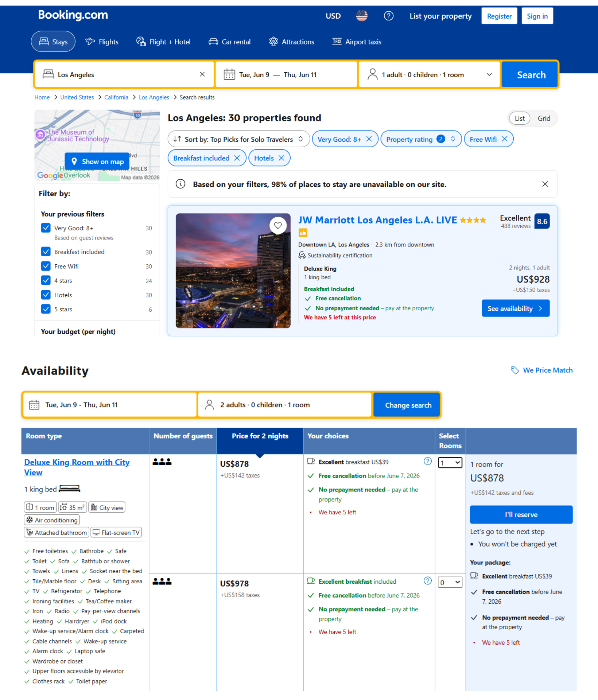
Task: Click the I'll reserve button
Action: coord(521,515)
